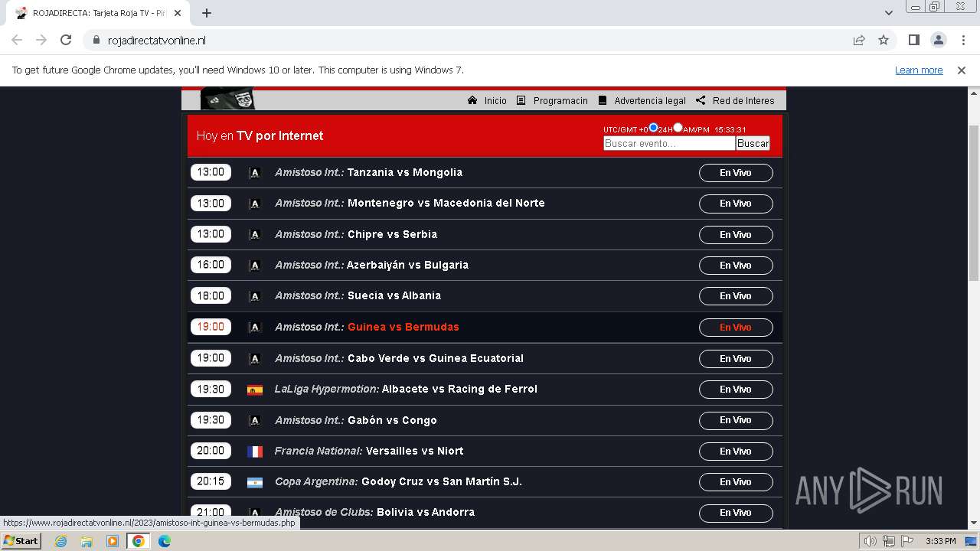Viewport: 980px width, 551px height.
Task: Click the Argentina flag next to Godoy Cruz match
Action: pos(255,482)
